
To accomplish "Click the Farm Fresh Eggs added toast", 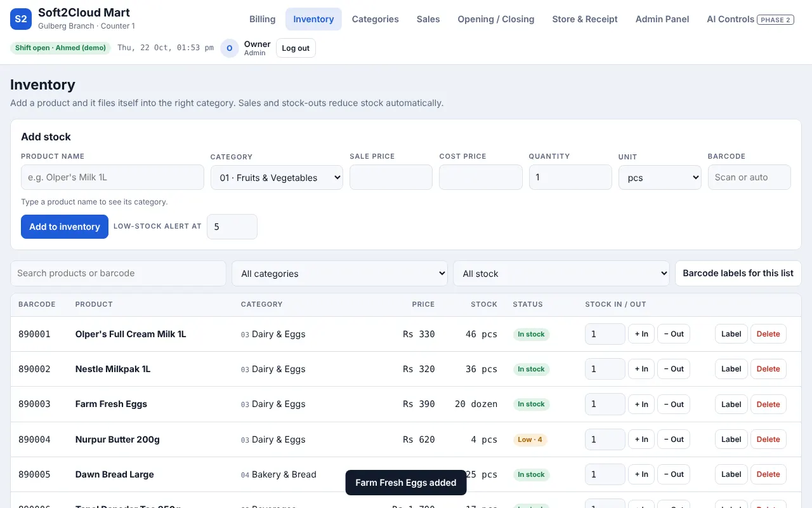I will [406, 483].
